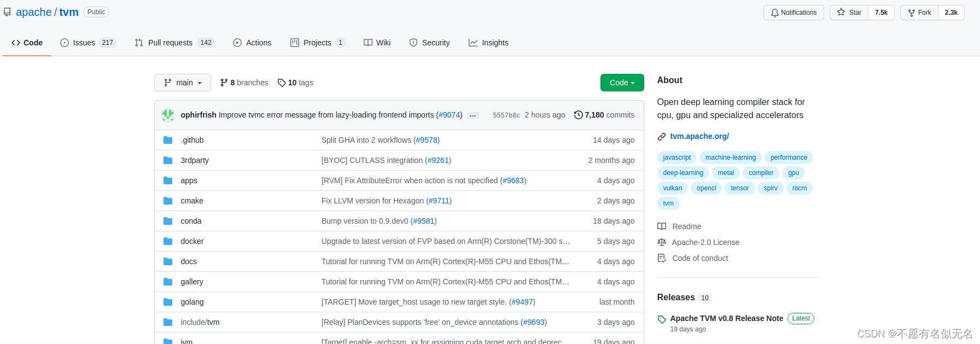The height and width of the screenshot is (344, 980).
Task: Select the opencl topic tag
Action: pos(706,188)
